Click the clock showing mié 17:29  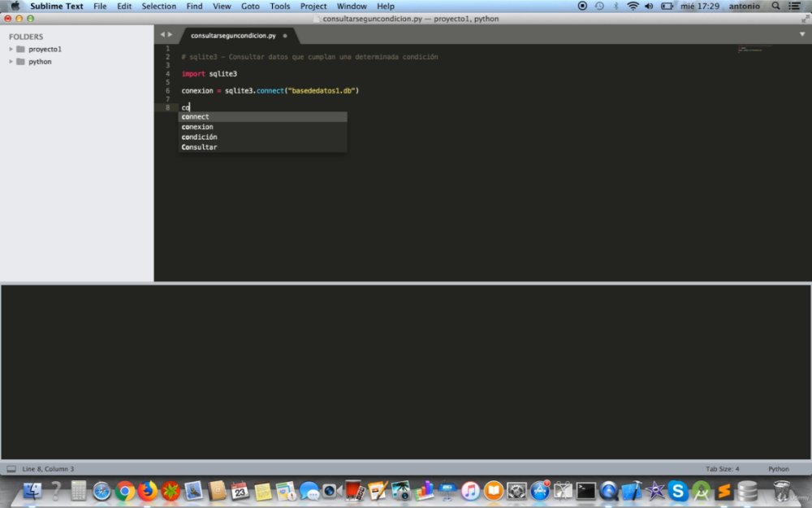[x=700, y=7]
